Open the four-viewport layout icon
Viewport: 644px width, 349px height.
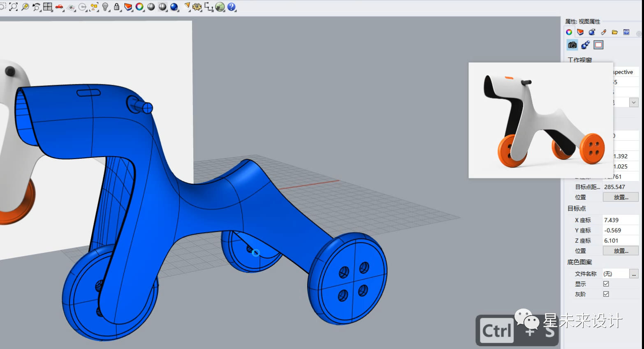click(x=48, y=7)
